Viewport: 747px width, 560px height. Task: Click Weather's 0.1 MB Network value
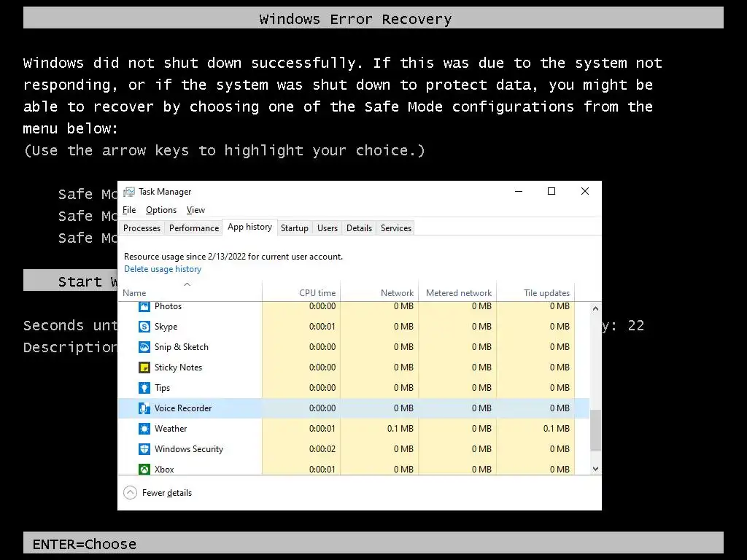[x=400, y=429]
